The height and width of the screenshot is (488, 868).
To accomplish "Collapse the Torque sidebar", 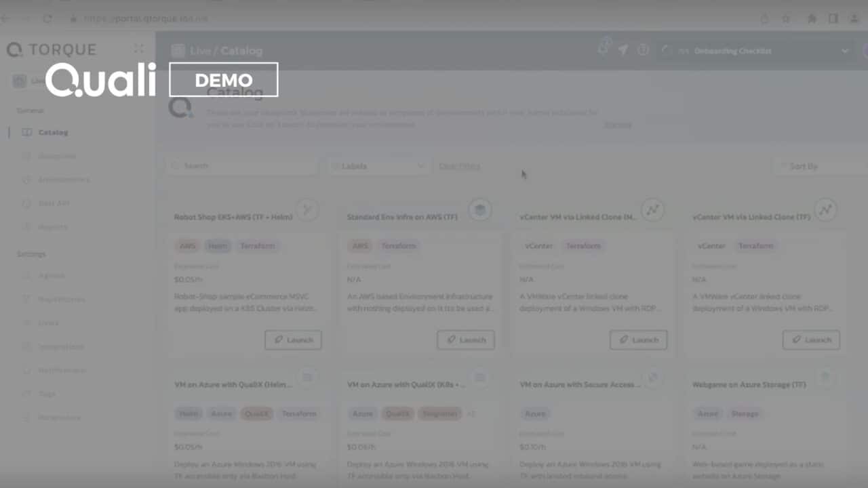I will click(x=139, y=48).
